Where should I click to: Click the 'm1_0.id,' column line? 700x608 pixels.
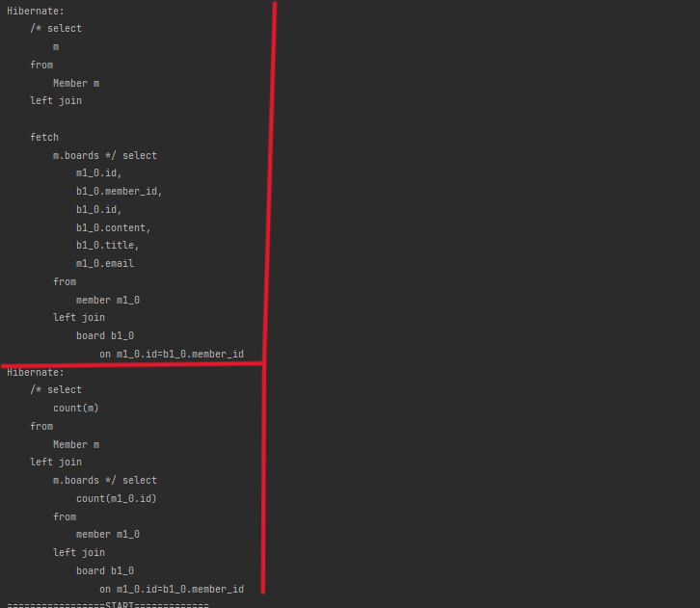pyautogui.click(x=98, y=172)
